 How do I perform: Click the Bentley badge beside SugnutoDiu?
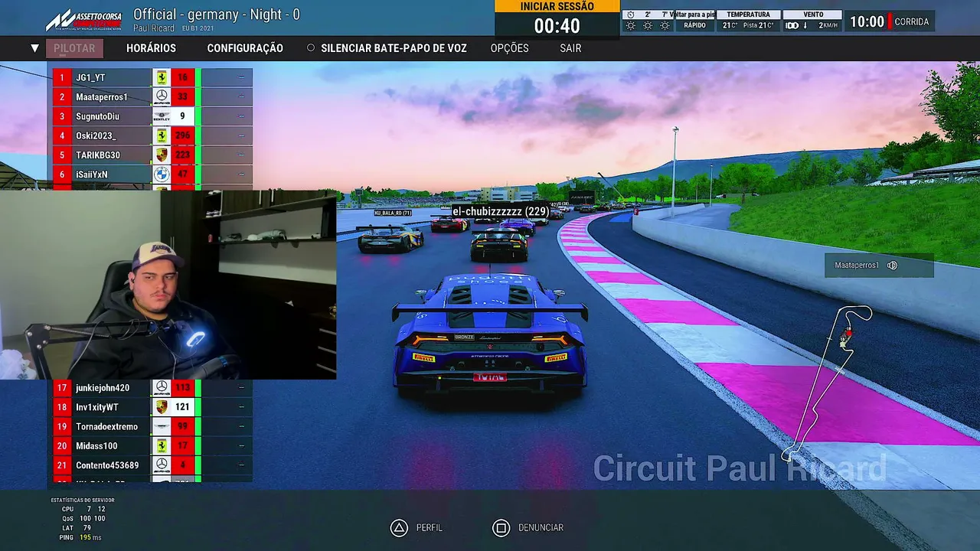pos(162,116)
